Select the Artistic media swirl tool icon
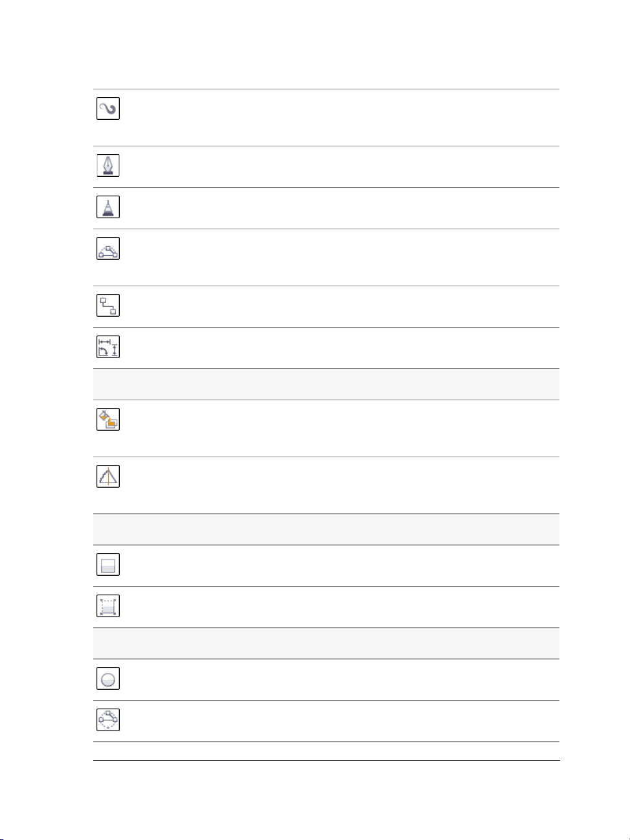Viewport: 630px width, 840px height. (x=108, y=108)
